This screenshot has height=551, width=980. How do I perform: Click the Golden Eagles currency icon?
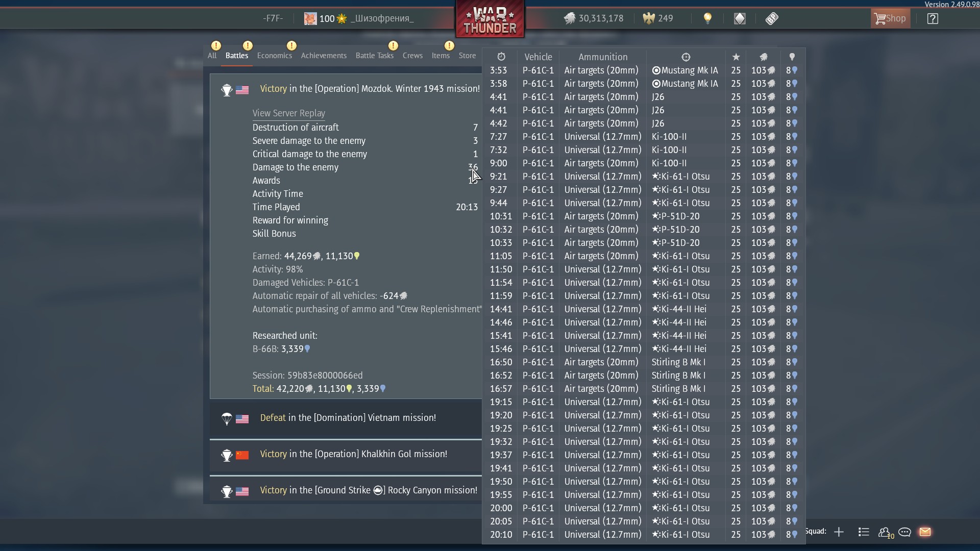(649, 19)
